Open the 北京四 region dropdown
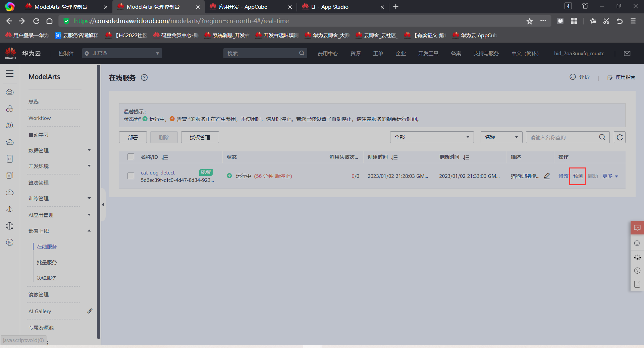Screen dimensions: 644x348 (x=122, y=53)
